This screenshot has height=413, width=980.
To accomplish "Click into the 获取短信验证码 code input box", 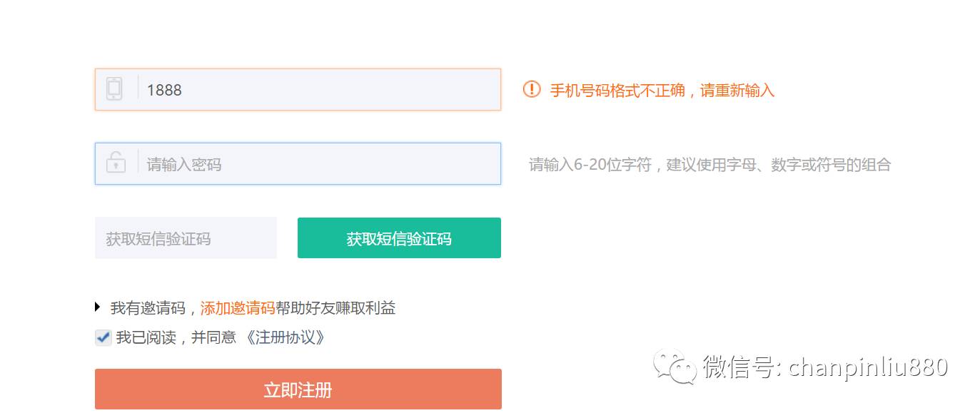I will [186, 238].
